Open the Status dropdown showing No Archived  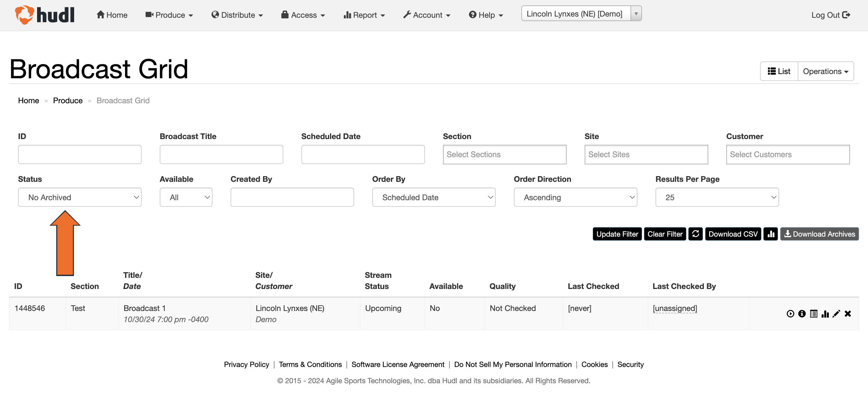pyautogui.click(x=80, y=197)
